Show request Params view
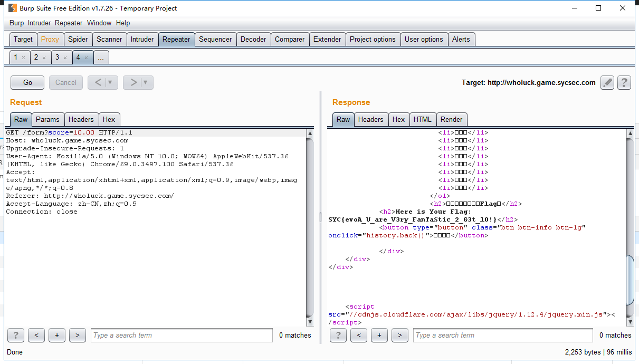The height and width of the screenshot is (364, 639). point(47,119)
